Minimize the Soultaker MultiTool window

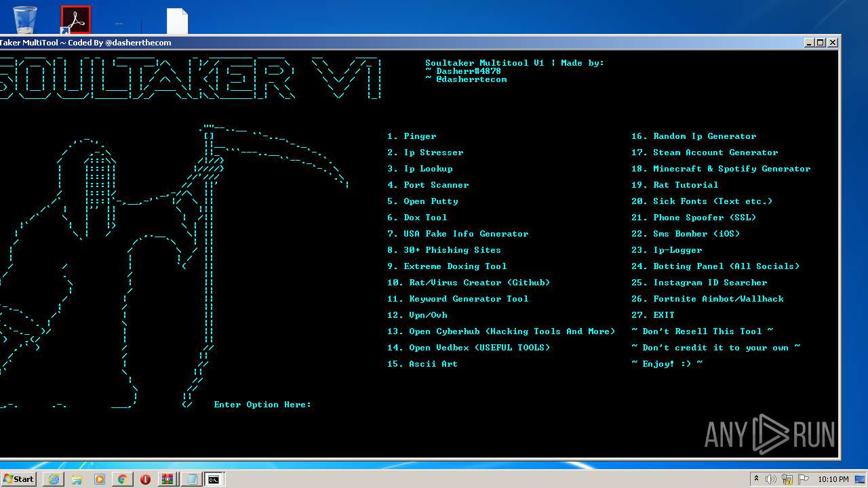click(809, 43)
